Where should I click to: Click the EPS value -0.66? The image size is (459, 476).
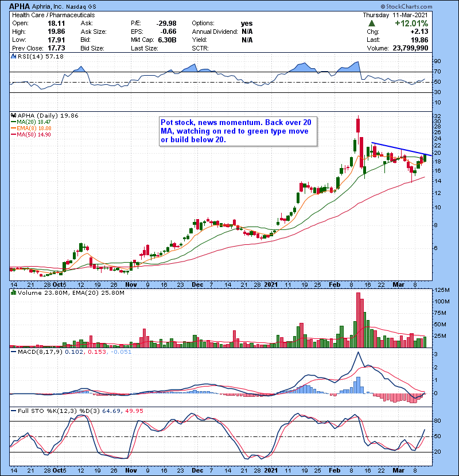pyautogui.click(x=168, y=32)
